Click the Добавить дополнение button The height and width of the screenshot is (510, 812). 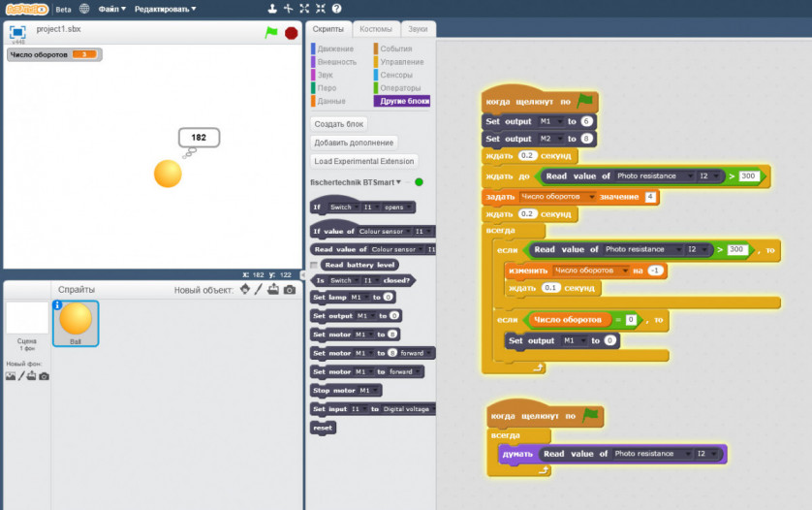(355, 143)
